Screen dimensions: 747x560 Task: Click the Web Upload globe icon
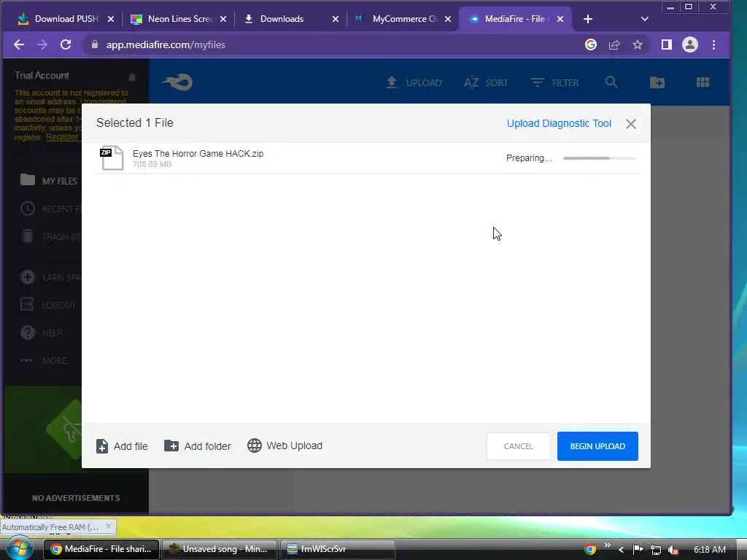[x=255, y=446]
